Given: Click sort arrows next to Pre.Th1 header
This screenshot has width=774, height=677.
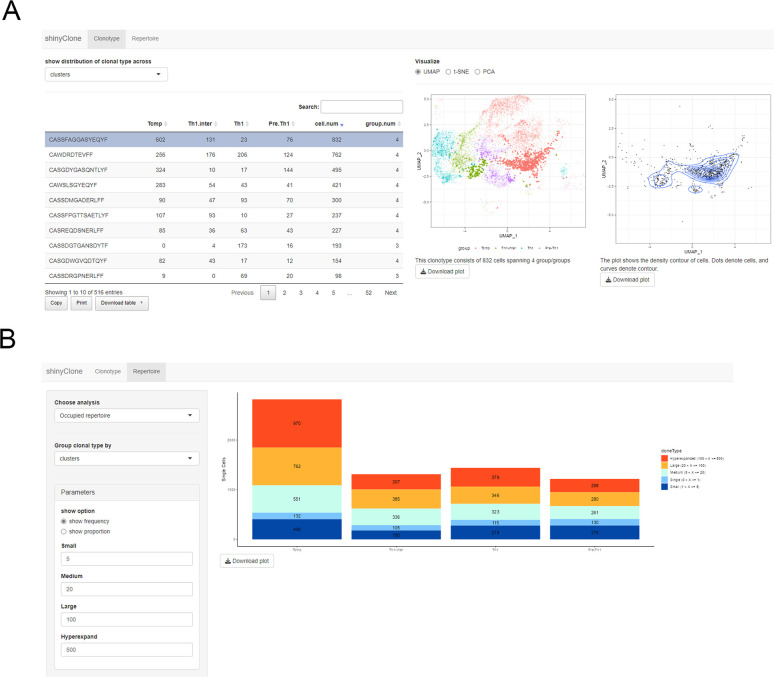Looking at the screenshot, I should tap(293, 124).
